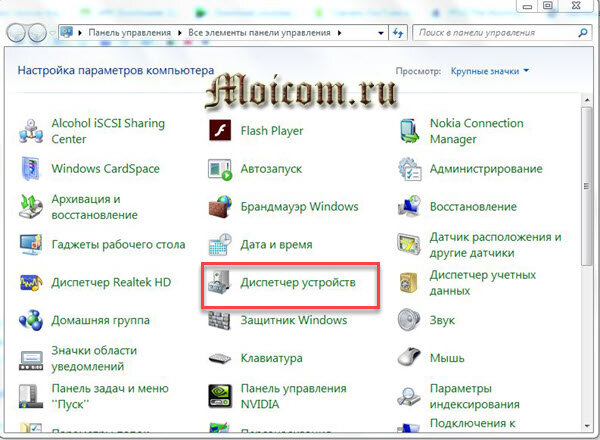Open the Защитник Windows icon
This screenshot has width=600, height=440.
point(220,320)
